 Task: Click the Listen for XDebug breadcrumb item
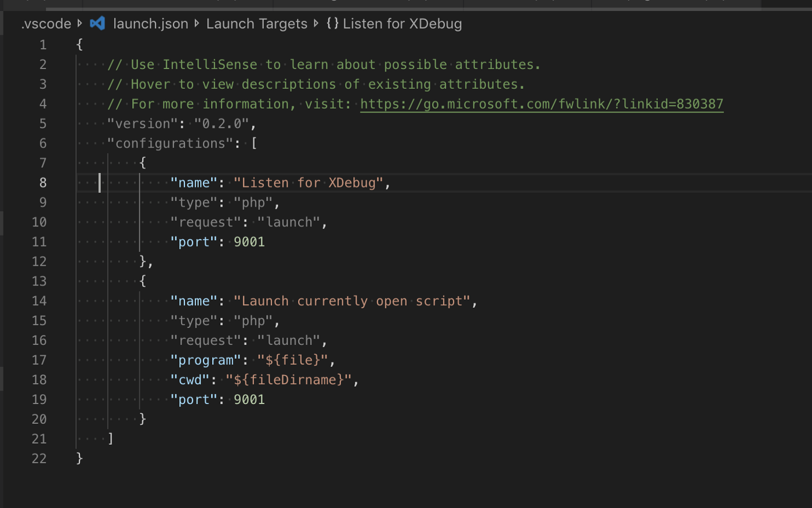[402, 24]
